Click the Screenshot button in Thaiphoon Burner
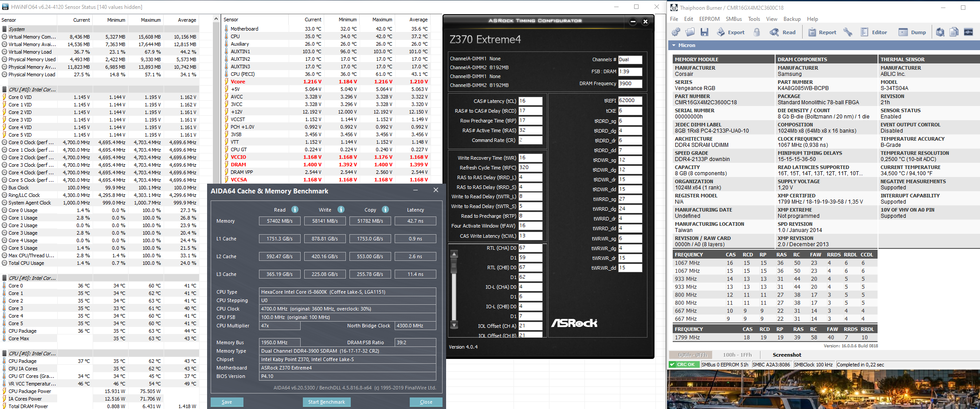This screenshot has width=980, height=409. click(787, 355)
